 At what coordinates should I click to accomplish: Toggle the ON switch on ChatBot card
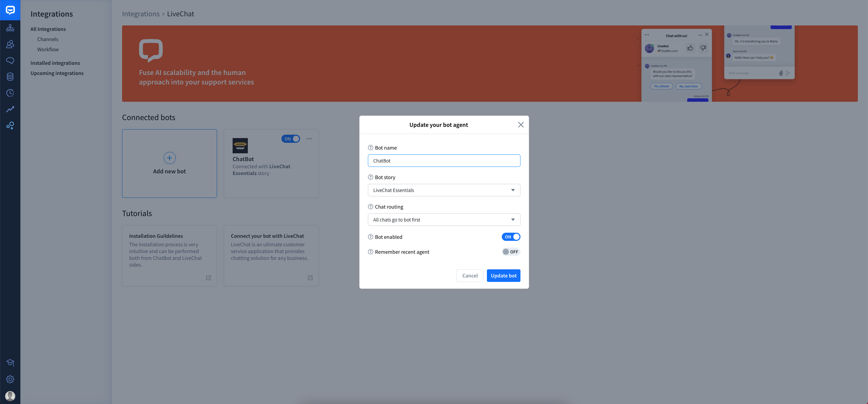click(291, 139)
